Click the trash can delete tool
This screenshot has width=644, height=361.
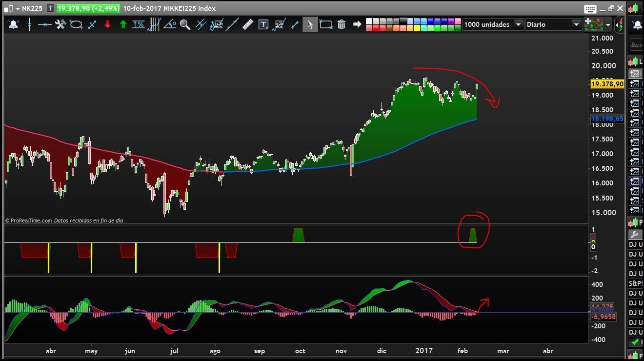(x=342, y=24)
